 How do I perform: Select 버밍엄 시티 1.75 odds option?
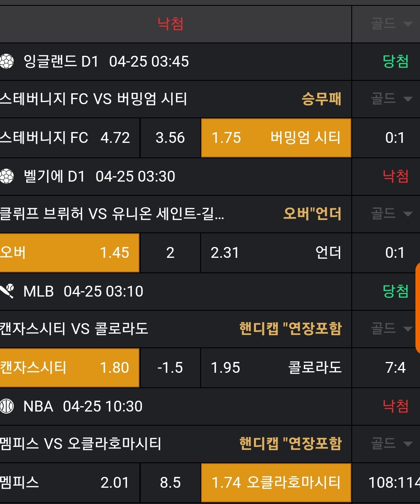[x=276, y=138]
